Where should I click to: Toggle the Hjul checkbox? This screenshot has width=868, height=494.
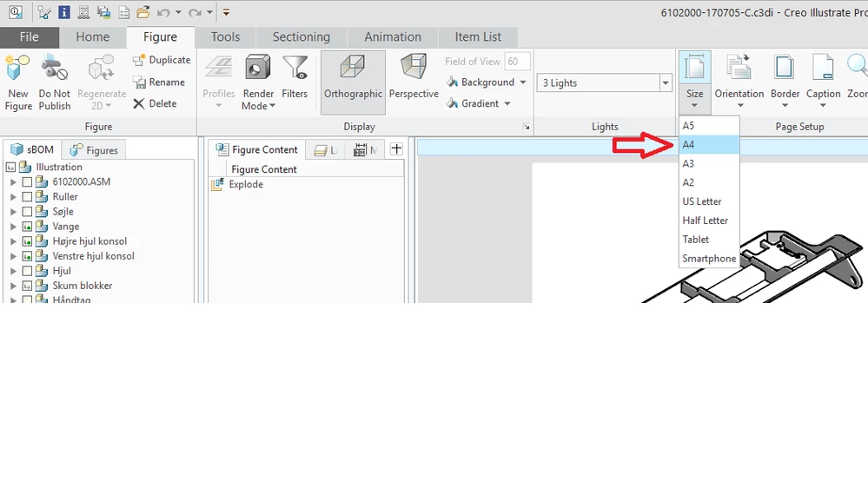pos(27,271)
